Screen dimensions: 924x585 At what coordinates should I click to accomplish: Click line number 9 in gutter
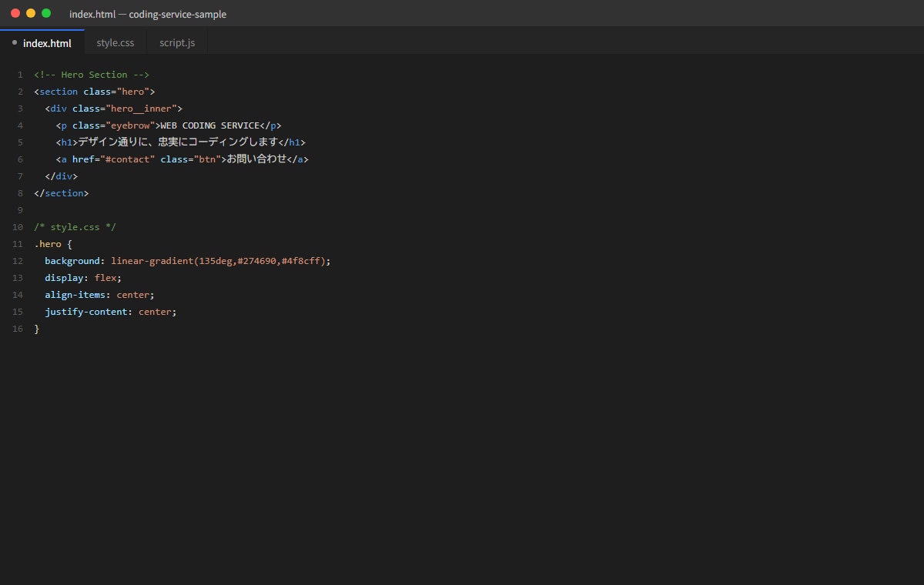click(20, 210)
